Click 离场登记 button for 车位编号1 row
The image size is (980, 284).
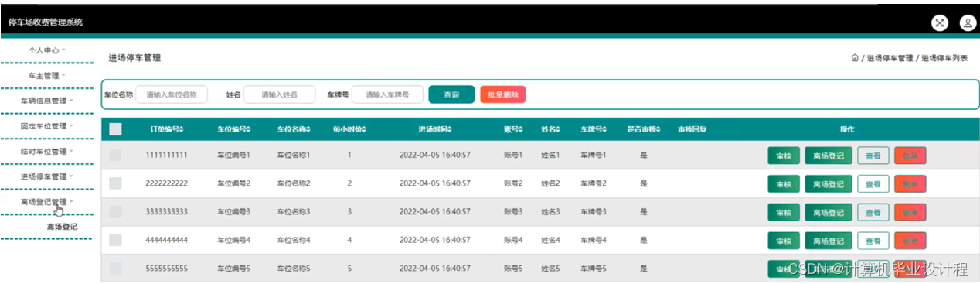point(829,156)
